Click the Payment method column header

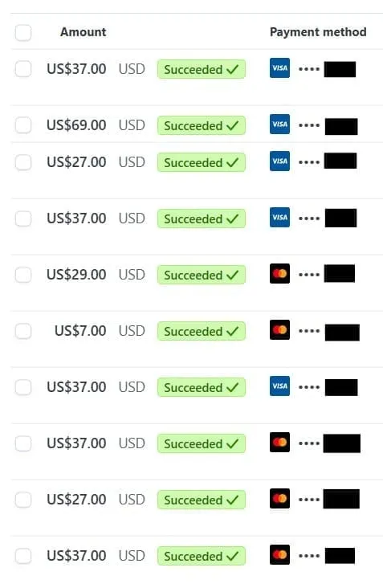[x=318, y=32]
